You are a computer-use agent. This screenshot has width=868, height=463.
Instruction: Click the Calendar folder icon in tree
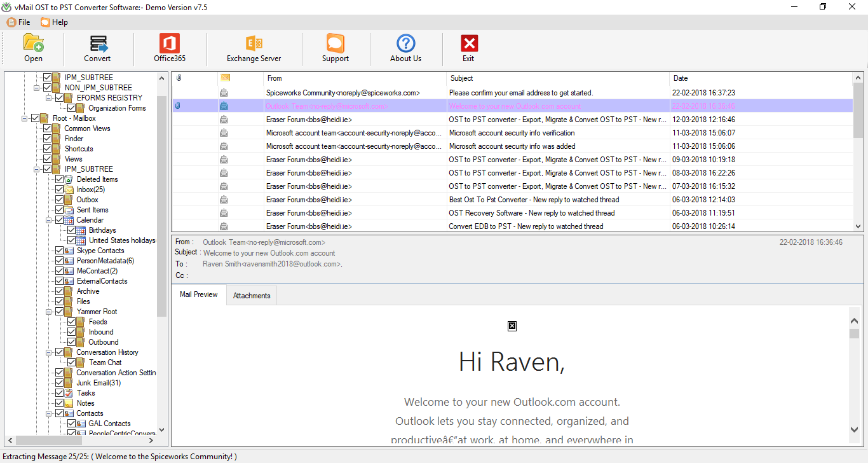[69, 220]
